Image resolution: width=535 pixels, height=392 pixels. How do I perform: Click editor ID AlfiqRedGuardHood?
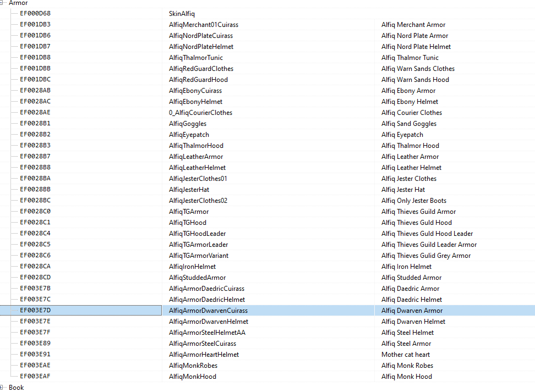[x=198, y=79]
